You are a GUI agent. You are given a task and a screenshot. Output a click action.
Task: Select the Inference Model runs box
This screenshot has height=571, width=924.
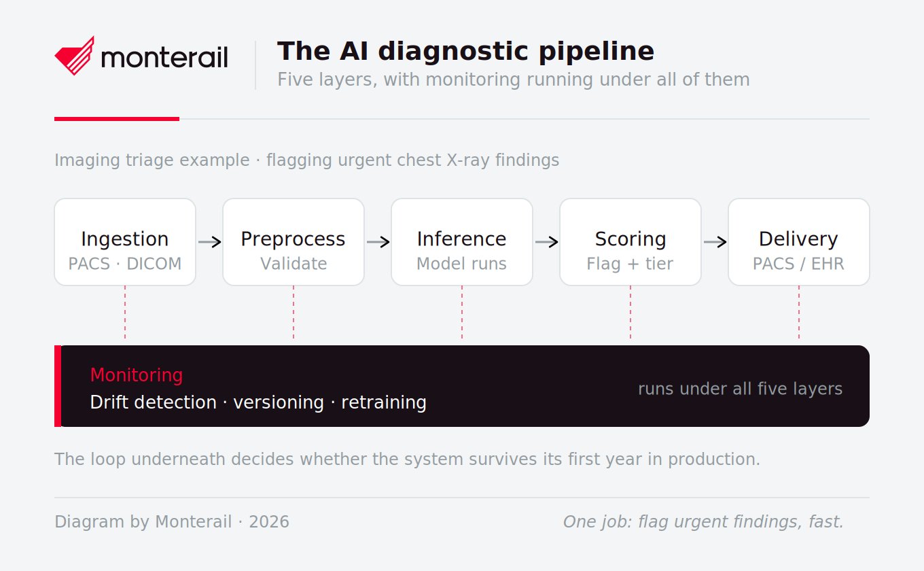pos(462,242)
